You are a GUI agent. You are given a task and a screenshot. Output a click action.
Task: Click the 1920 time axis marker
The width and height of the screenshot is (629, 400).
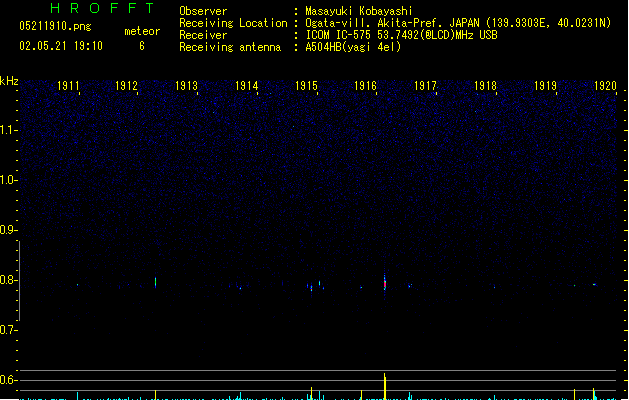(x=605, y=85)
